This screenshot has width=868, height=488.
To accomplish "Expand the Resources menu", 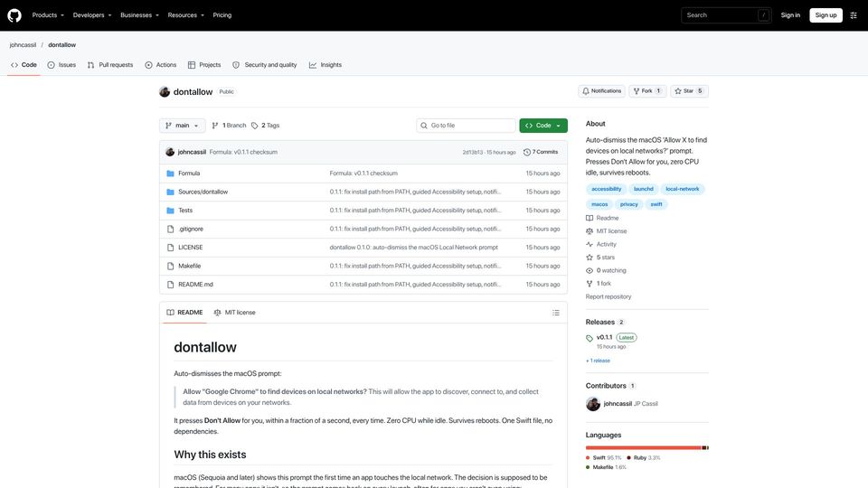I will [186, 15].
